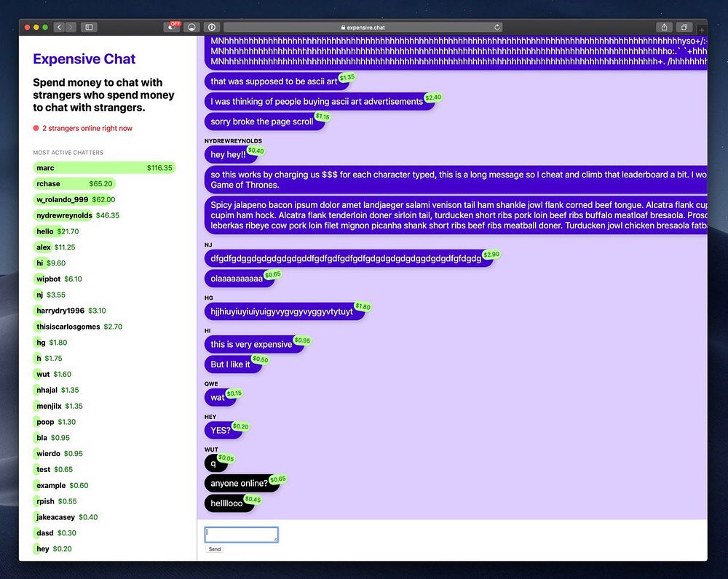Select hey $0.20 leaderboard row
Screen dimensions: 728x579
53,549
